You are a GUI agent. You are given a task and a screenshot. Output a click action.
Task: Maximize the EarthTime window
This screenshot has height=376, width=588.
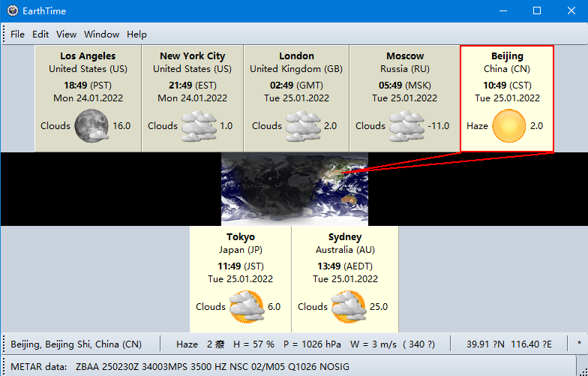click(x=537, y=11)
